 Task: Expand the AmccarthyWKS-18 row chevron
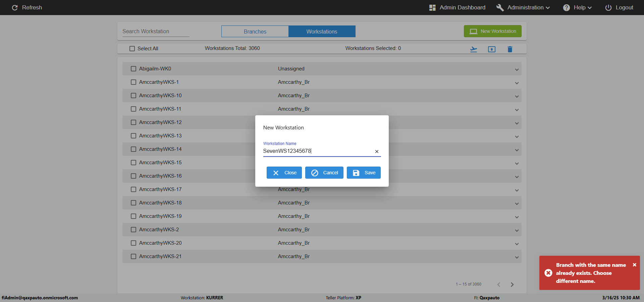(x=517, y=204)
